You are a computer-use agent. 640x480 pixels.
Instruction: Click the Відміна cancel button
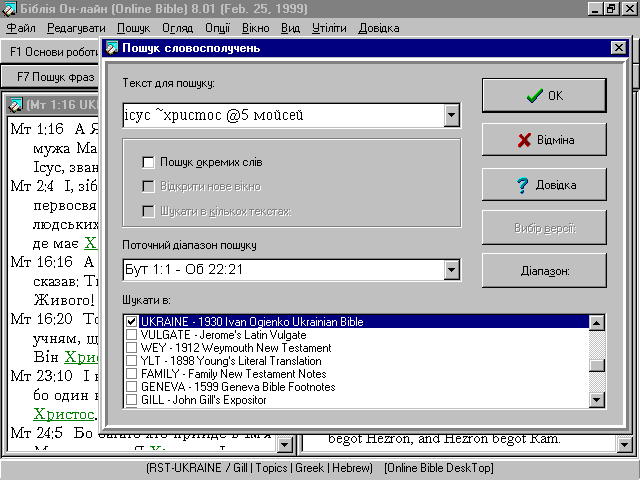[544, 140]
